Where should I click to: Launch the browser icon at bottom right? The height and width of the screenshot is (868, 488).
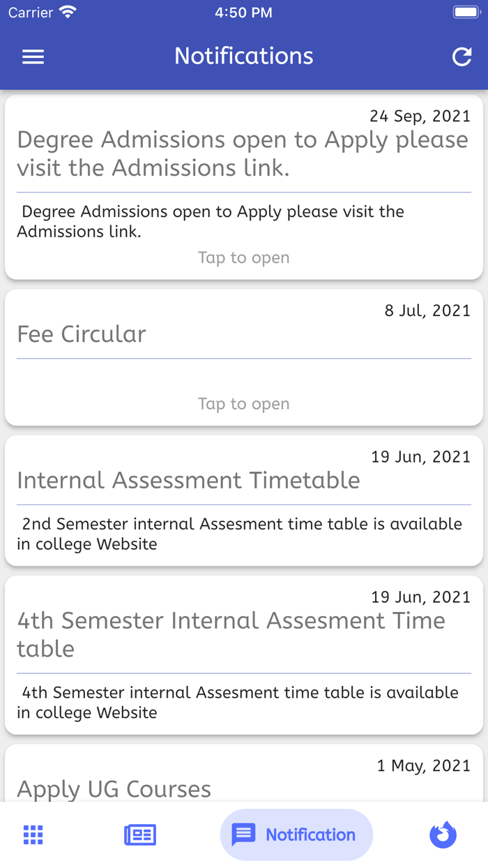(x=443, y=835)
